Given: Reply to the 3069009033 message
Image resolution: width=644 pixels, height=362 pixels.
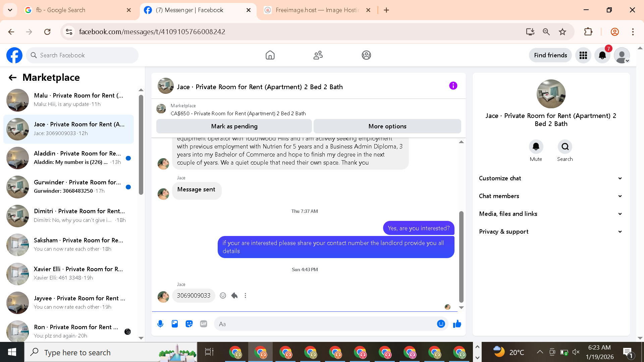Looking at the screenshot, I should pyautogui.click(x=234, y=296).
